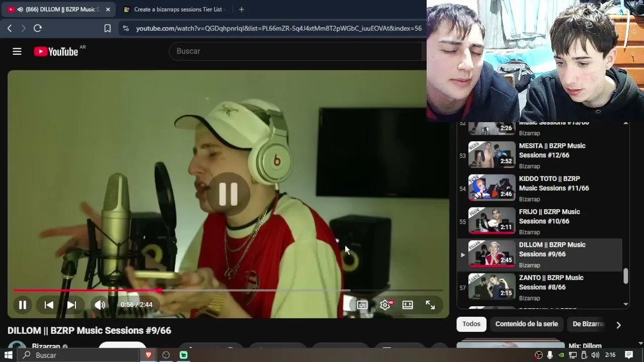644x362 pixels.
Task: Focus the YouTube Buscar search field
Action: click(297, 51)
